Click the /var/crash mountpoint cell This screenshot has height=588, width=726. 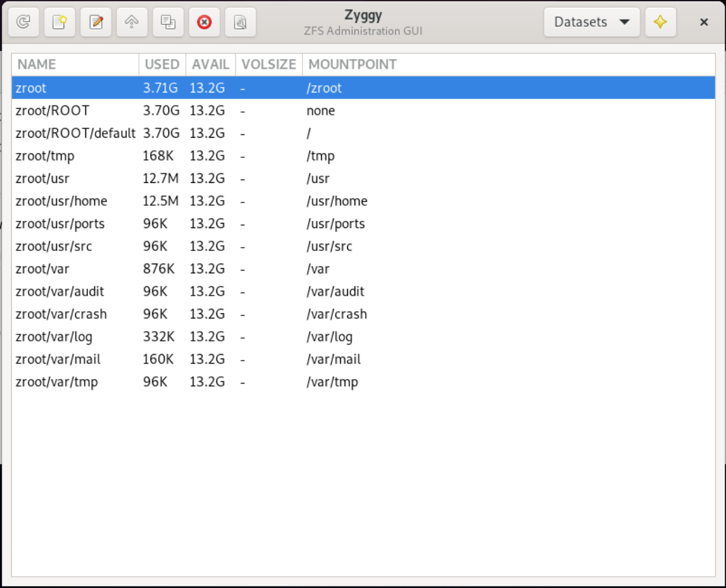[x=337, y=314]
